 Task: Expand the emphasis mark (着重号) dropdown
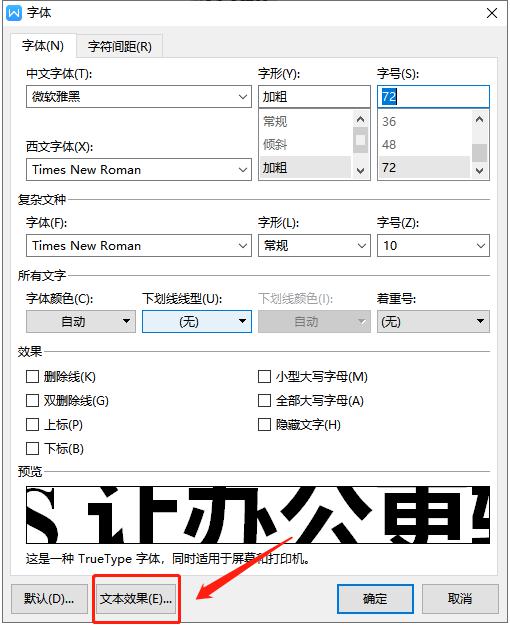[x=433, y=321]
